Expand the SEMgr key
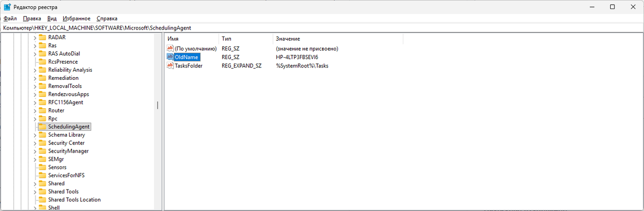The height and width of the screenshot is (211, 644). pos(35,159)
